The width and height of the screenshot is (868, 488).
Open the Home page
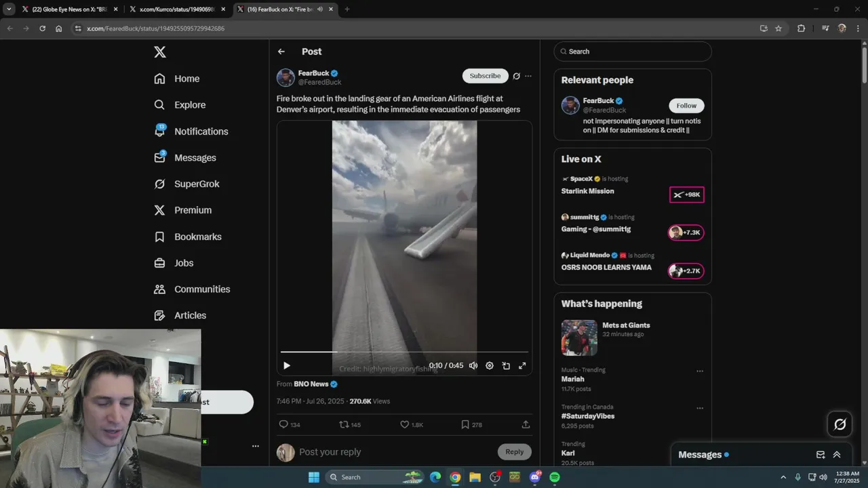click(177, 79)
